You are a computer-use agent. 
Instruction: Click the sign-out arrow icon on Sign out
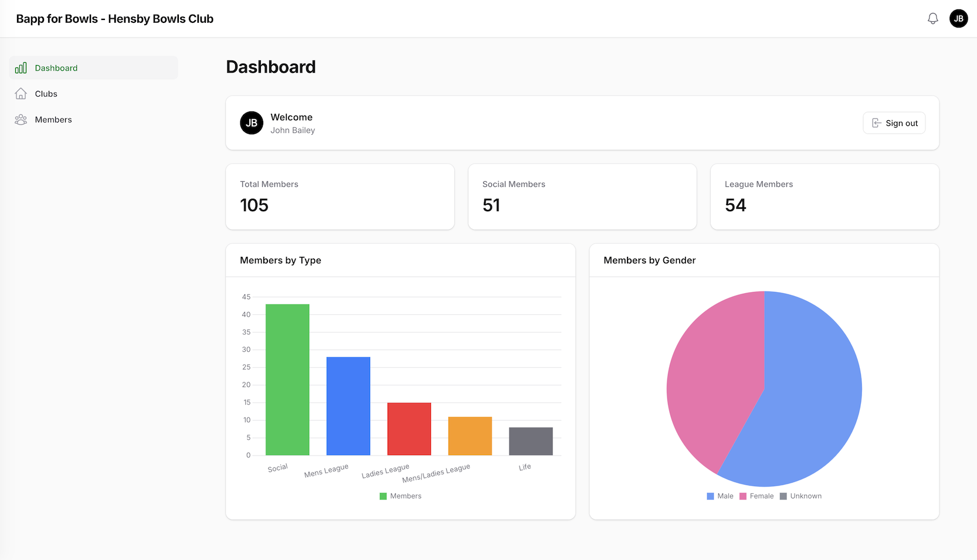(x=877, y=123)
